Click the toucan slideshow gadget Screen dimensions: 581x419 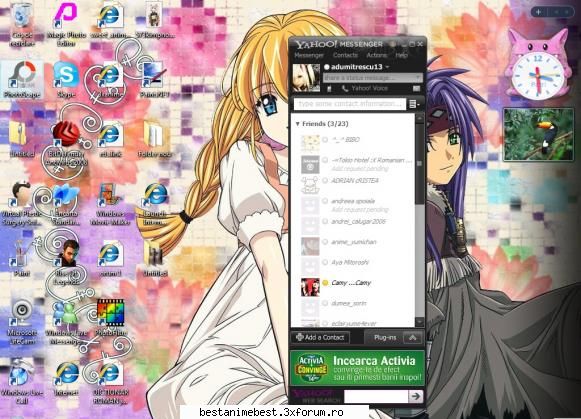click(538, 134)
